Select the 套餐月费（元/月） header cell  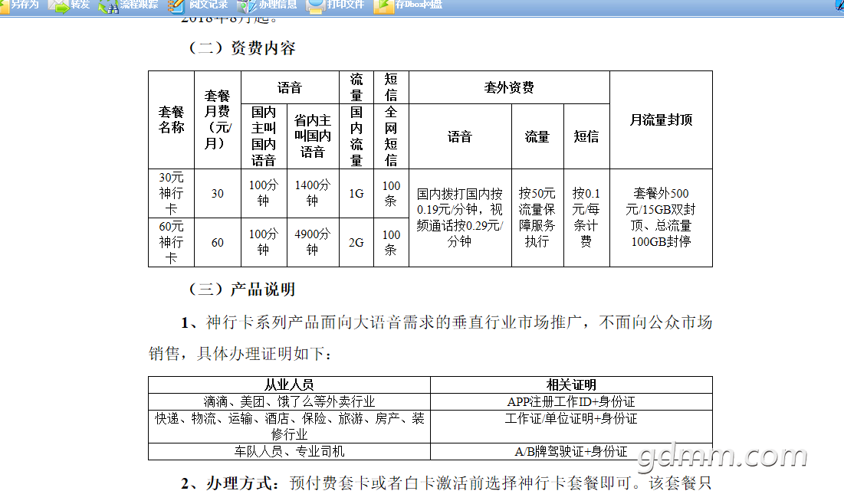tap(218, 120)
